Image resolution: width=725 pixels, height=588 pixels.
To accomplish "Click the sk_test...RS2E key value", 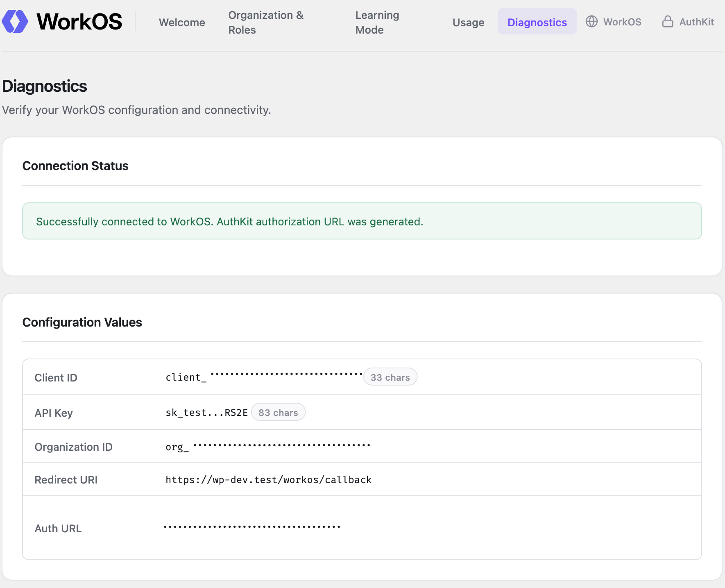I will point(207,412).
